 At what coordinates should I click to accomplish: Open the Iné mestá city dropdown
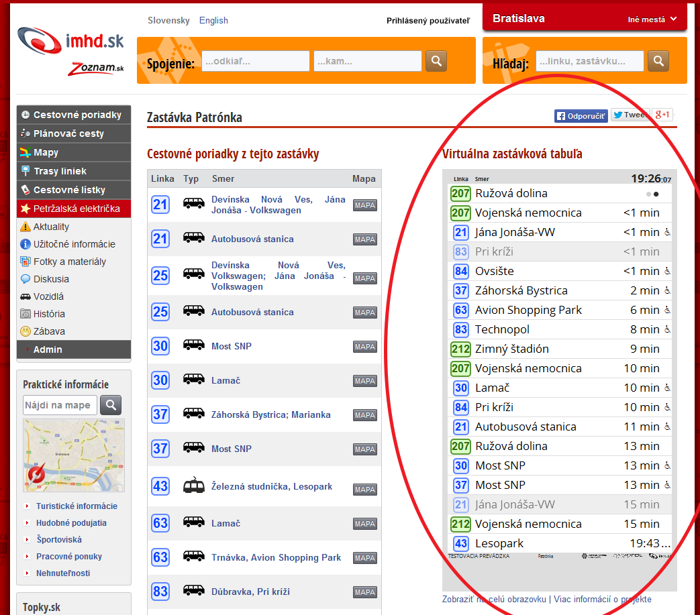(652, 19)
